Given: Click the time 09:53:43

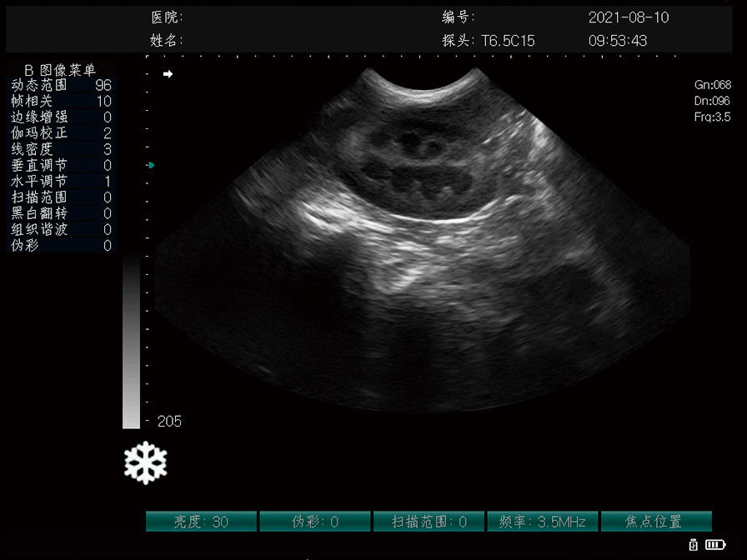Looking at the screenshot, I should [618, 41].
